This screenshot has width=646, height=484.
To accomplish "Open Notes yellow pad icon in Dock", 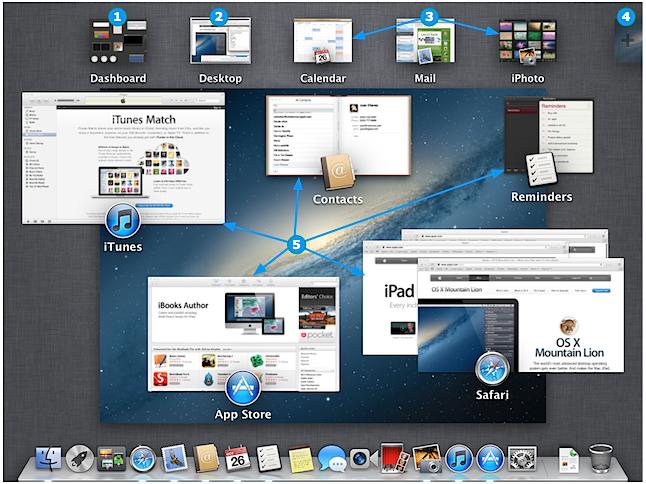I will click(300, 459).
